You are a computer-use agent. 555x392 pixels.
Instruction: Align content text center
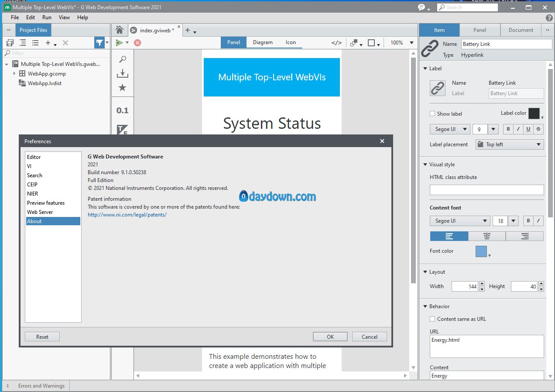coord(487,236)
